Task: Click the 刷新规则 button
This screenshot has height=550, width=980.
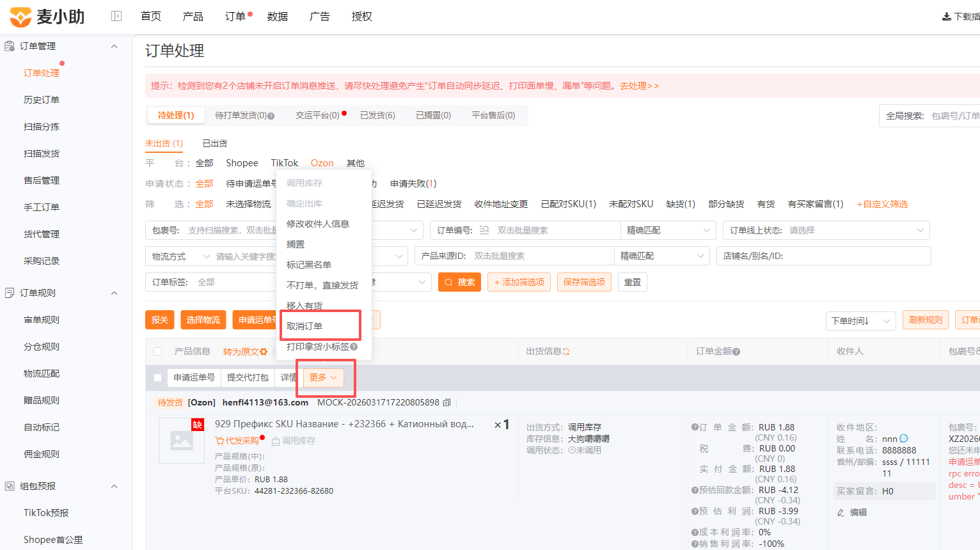Action: 926,320
